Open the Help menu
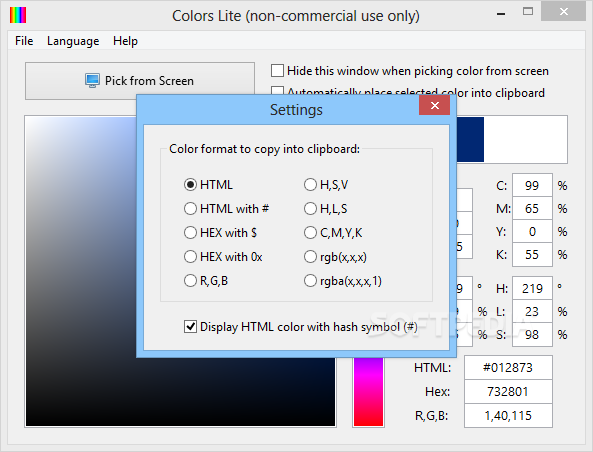Image resolution: width=593 pixels, height=452 pixels. pyautogui.click(x=125, y=41)
